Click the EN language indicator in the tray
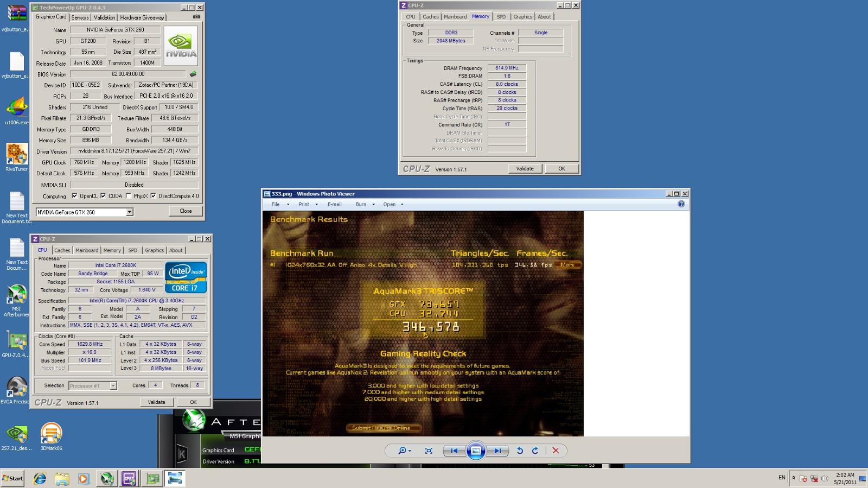Image resolution: width=868 pixels, height=488 pixels. [782, 478]
